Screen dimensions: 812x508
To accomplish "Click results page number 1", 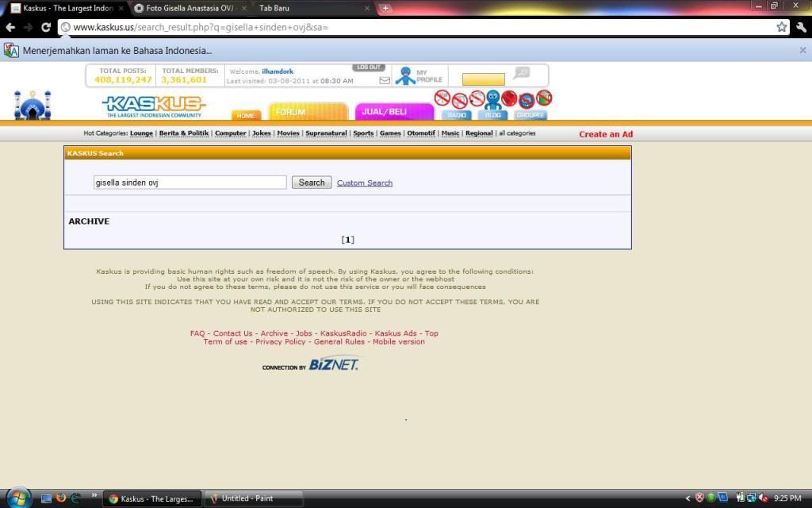I will [x=348, y=240].
